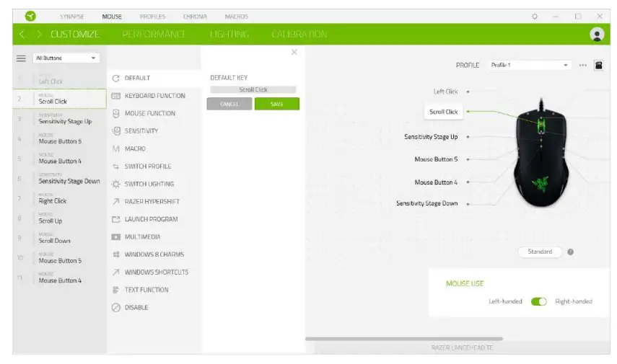This screenshot has width=617, height=364.
Task: Select row 3 Sensitivity Stage Up
Action: pos(60,119)
